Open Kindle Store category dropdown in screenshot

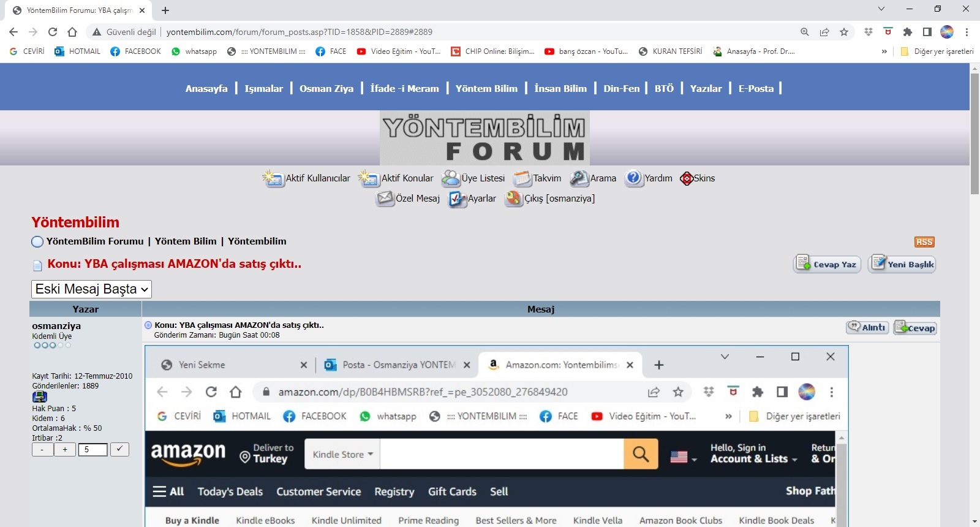[342, 455]
